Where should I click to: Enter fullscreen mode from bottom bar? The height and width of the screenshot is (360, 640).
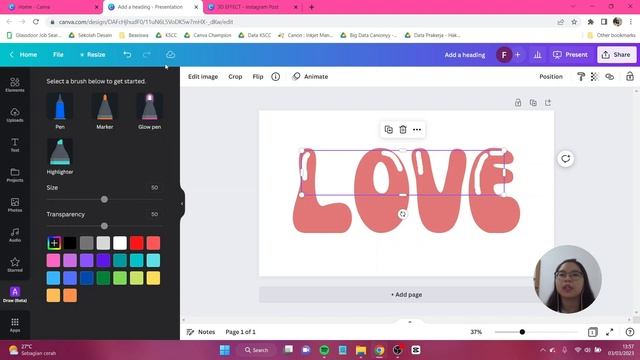point(609,332)
